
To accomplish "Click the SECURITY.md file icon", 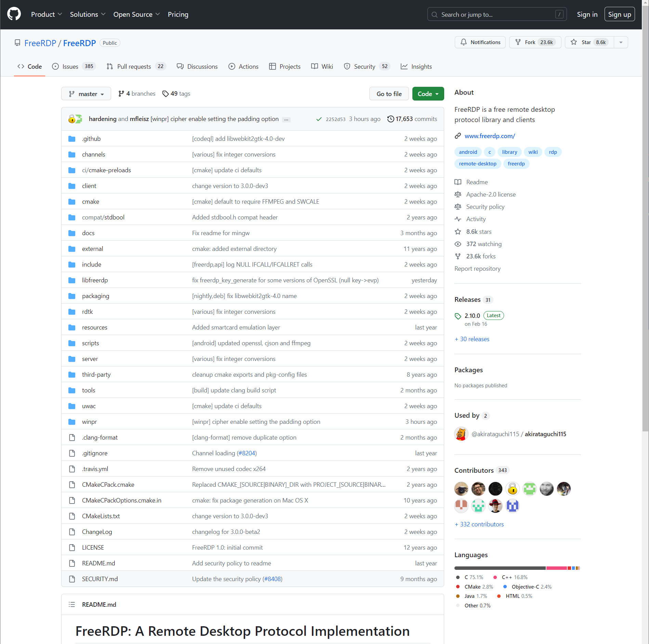I will (72, 579).
